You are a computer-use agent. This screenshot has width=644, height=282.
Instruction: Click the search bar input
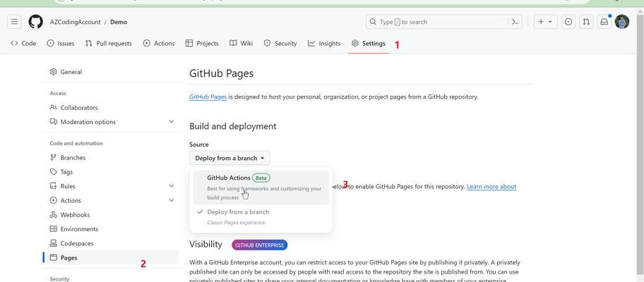point(444,22)
